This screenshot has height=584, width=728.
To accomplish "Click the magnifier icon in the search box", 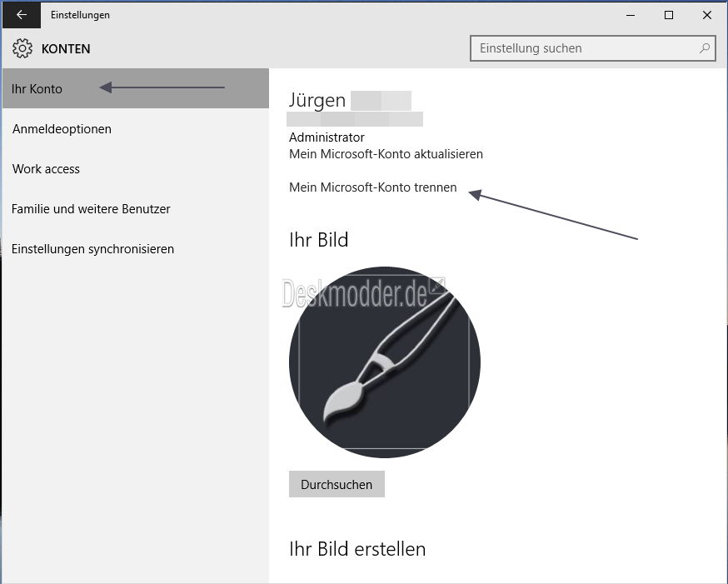I will coord(705,48).
